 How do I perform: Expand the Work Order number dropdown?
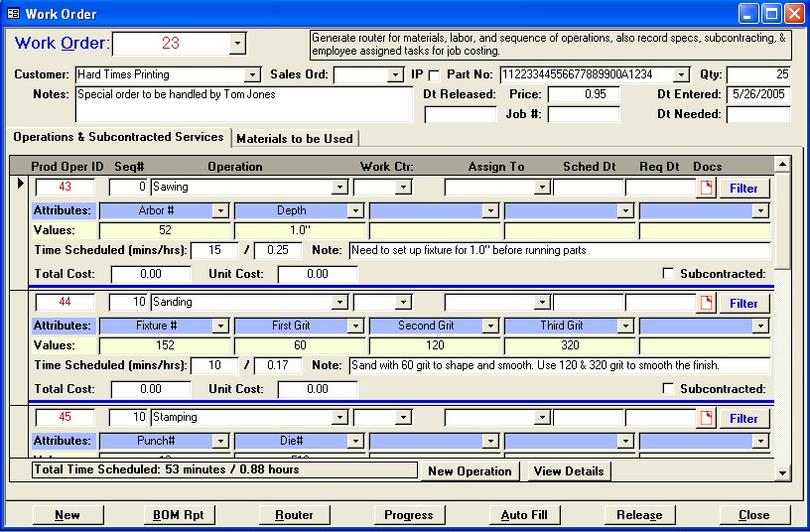pos(236,44)
